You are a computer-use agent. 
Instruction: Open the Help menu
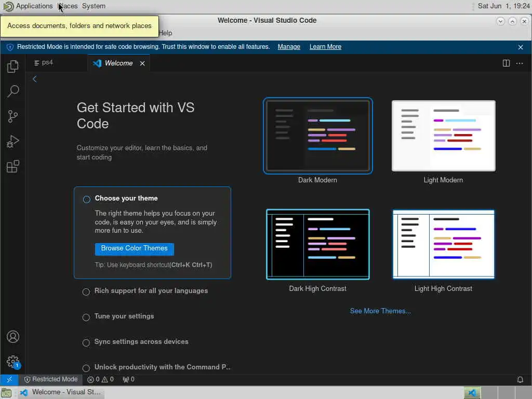(x=166, y=33)
